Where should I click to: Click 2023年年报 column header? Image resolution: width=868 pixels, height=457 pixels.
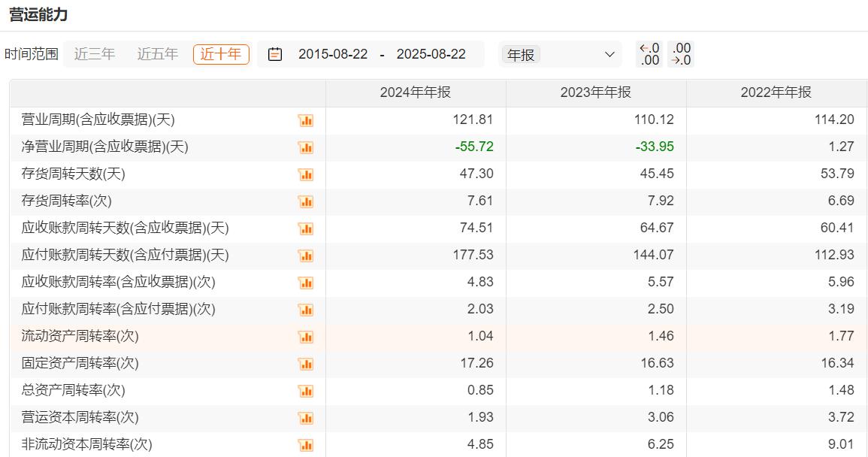(x=596, y=92)
